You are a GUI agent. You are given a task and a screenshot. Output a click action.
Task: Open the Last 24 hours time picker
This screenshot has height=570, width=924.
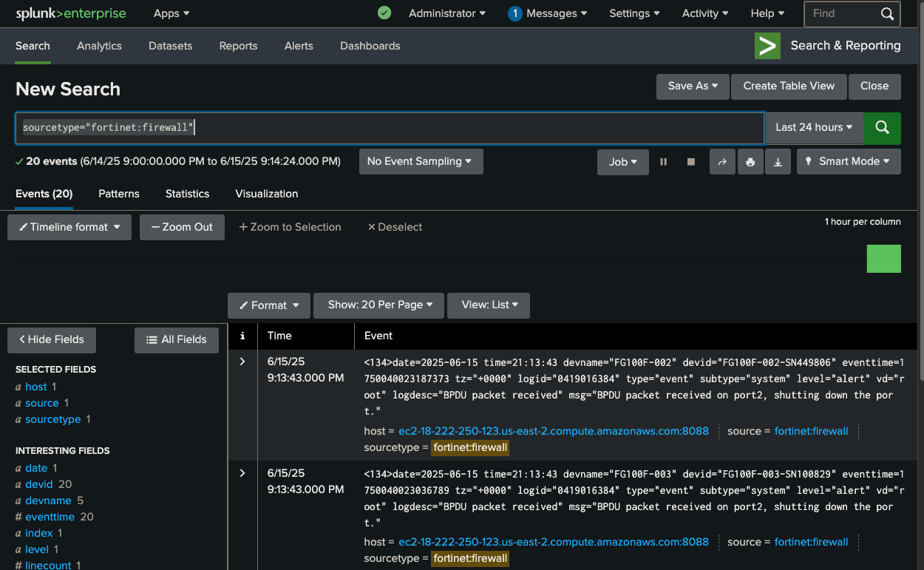814,127
